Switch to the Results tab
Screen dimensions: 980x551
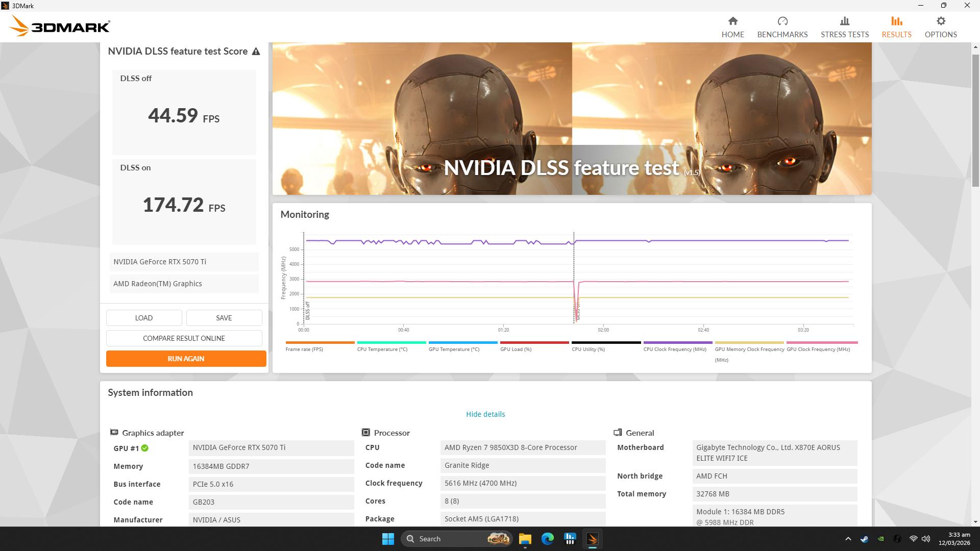pos(896,27)
